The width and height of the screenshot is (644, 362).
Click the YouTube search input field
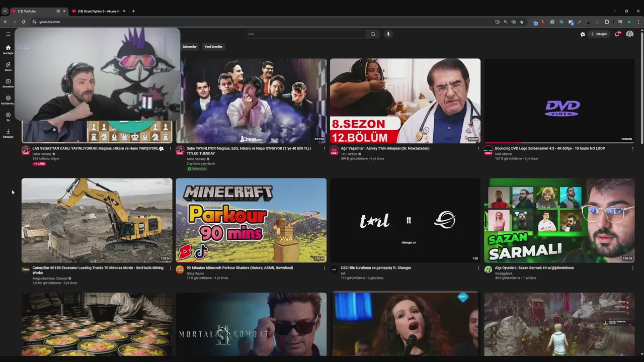coord(305,34)
